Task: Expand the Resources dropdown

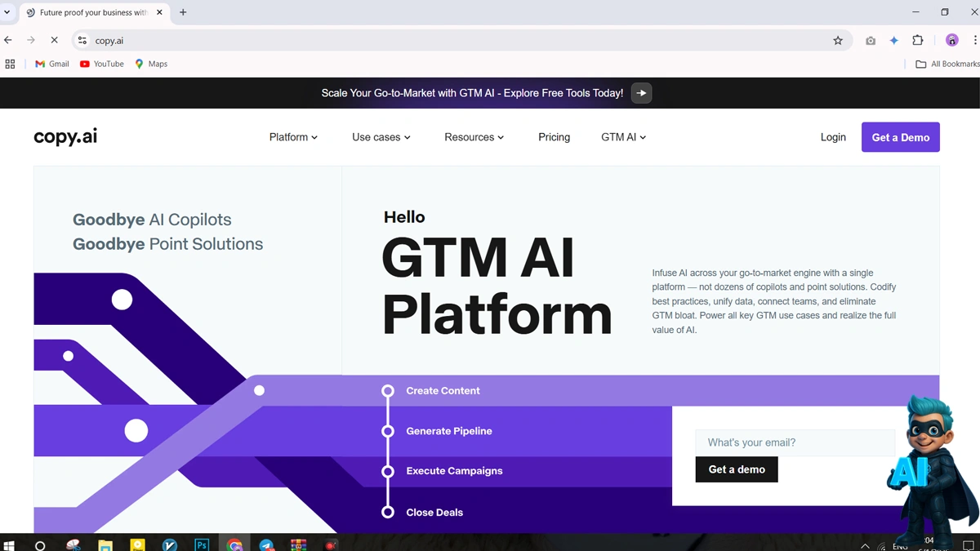Action: click(x=474, y=137)
